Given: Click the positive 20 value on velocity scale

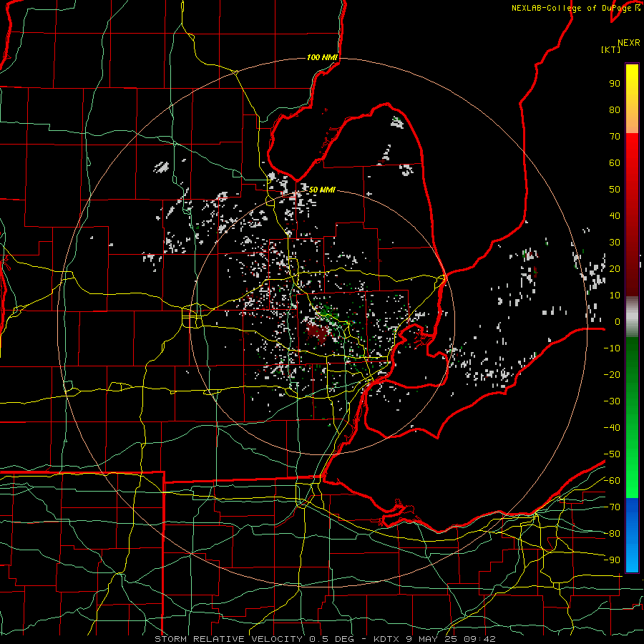Looking at the screenshot, I should [615, 269].
